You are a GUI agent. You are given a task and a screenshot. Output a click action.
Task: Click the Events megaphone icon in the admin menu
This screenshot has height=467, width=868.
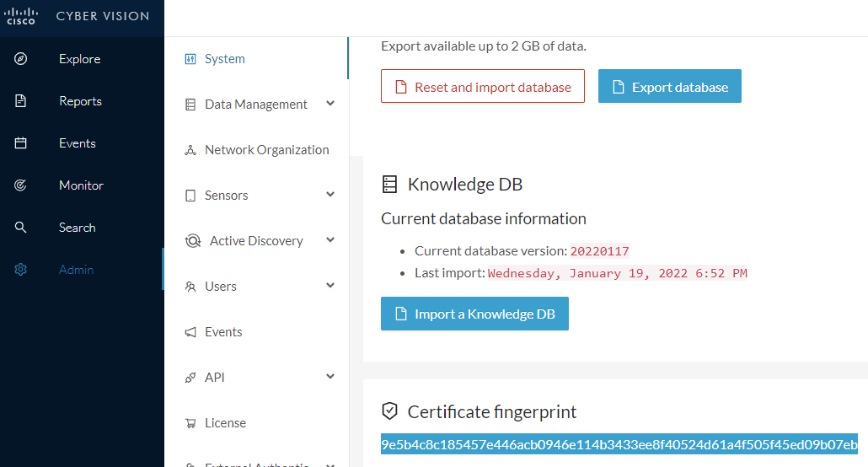[190, 332]
